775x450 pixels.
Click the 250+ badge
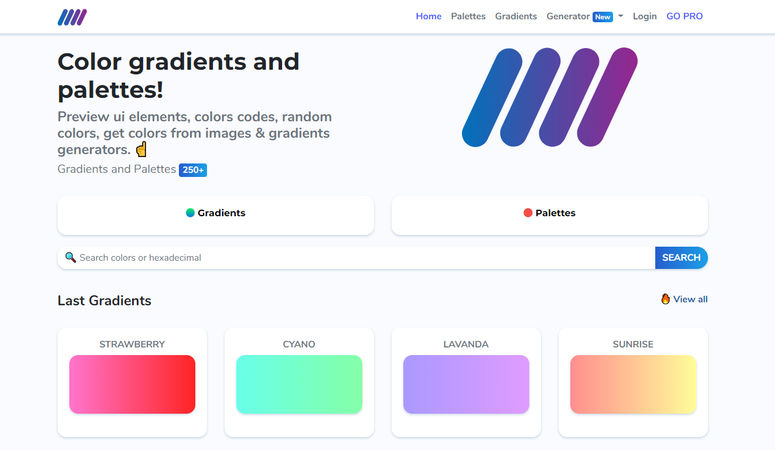[193, 170]
